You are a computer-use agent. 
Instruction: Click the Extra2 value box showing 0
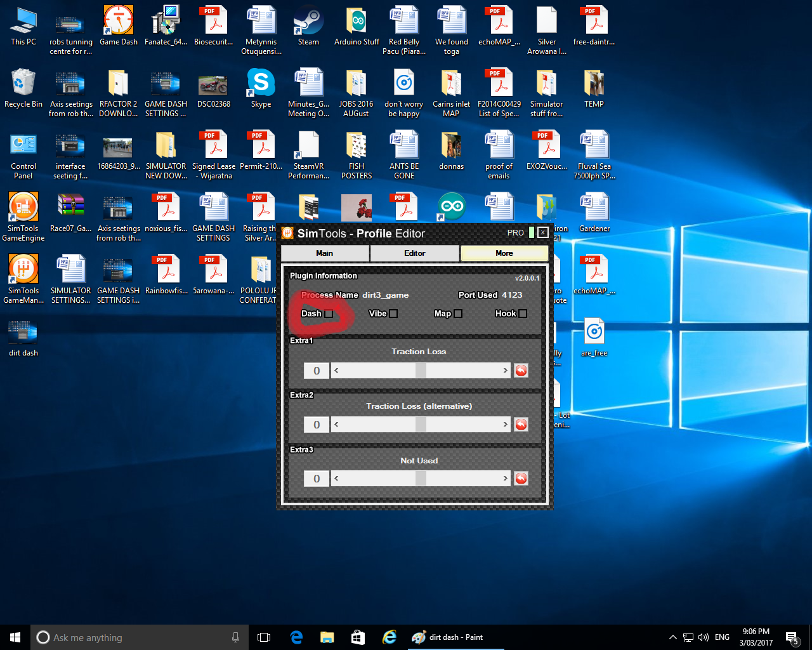point(317,424)
